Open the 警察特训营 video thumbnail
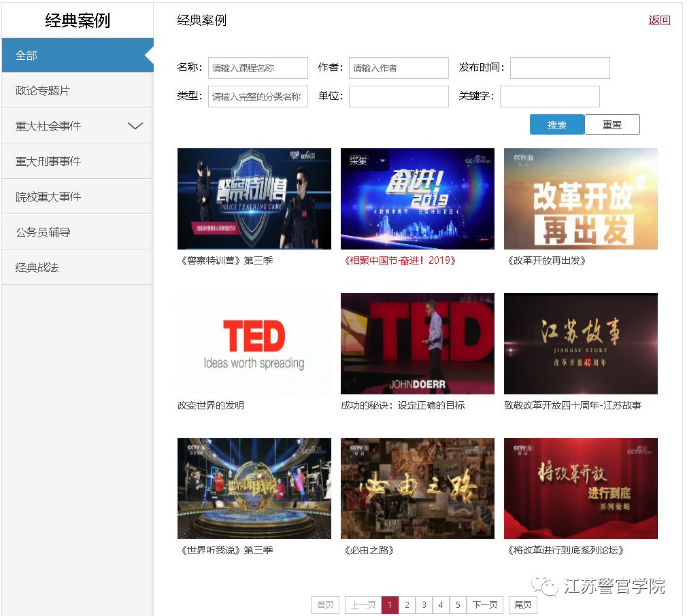687x616 pixels. tap(254, 199)
